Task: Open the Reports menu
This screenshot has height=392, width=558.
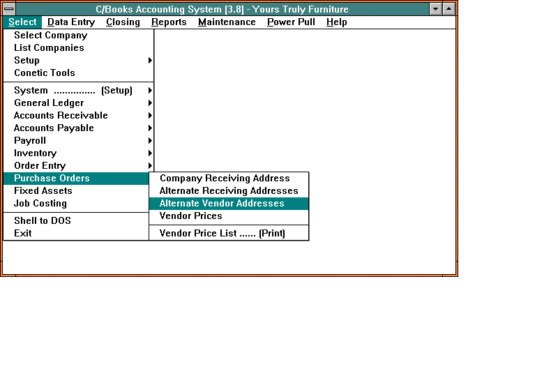Action: pyautogui.click(x=169, y=22)
